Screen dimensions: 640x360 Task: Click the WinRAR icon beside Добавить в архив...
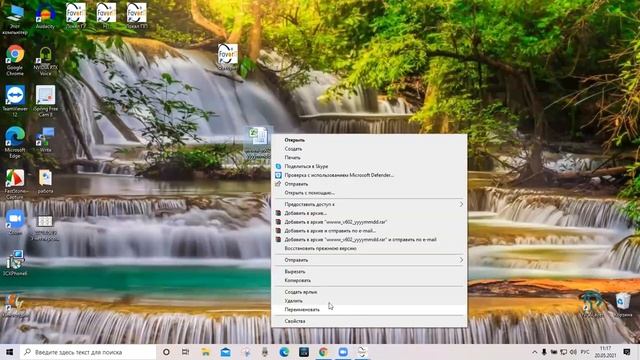coord(278,213)
